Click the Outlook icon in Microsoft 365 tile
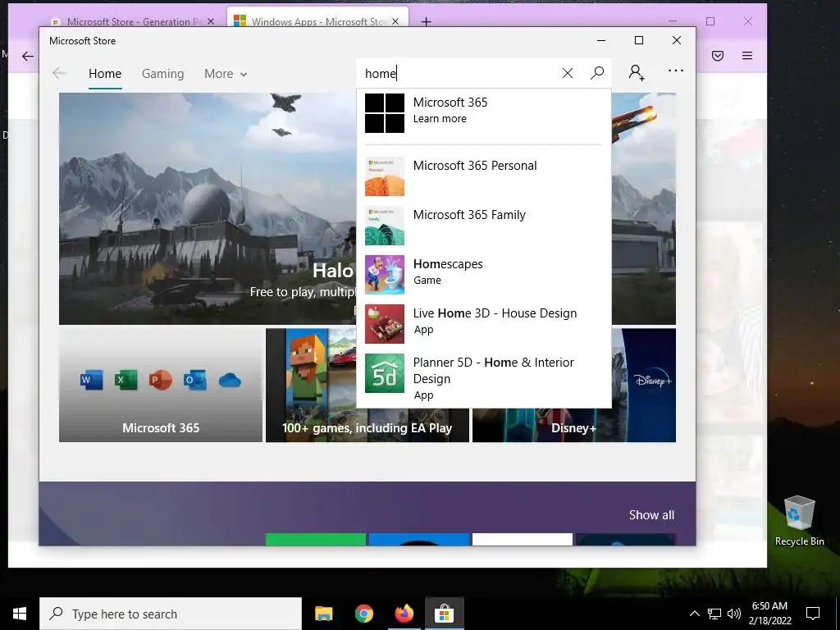 [195, 381]
